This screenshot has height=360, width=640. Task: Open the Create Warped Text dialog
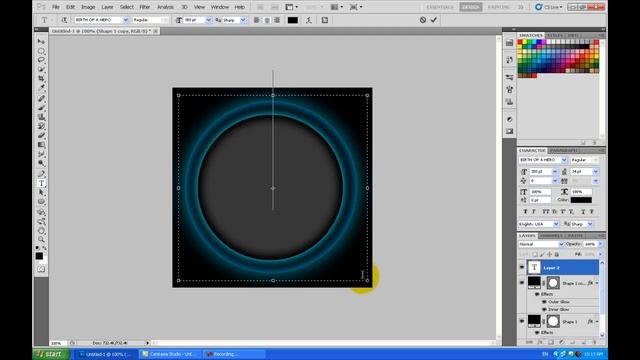[x=309, y=20]
